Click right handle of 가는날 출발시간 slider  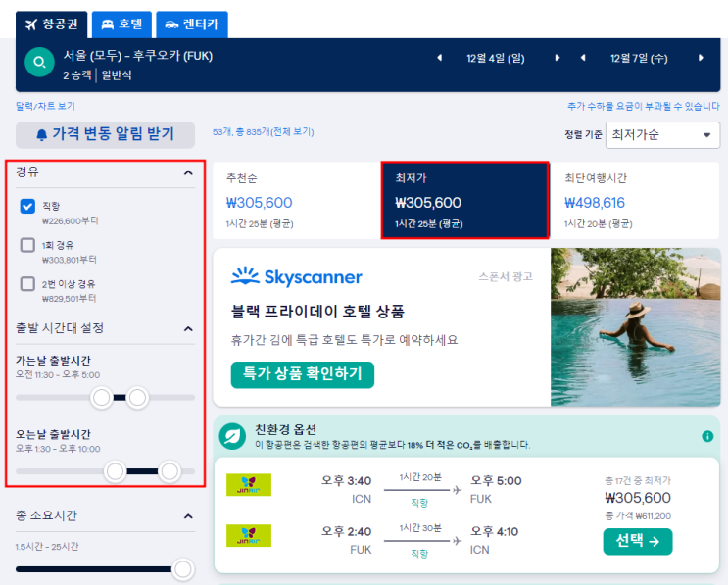coord(137,398)
